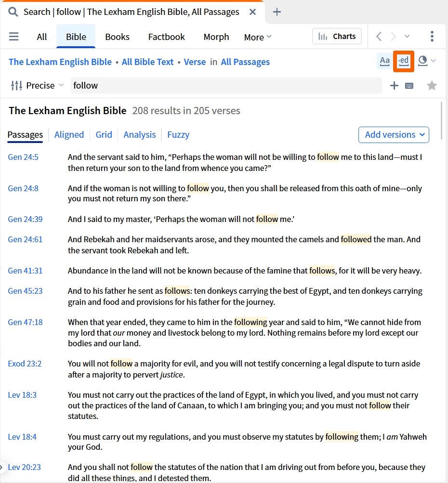Expand the navigation history dropdown chevron
The image size is (448, 483).
(x=407, y=36)
